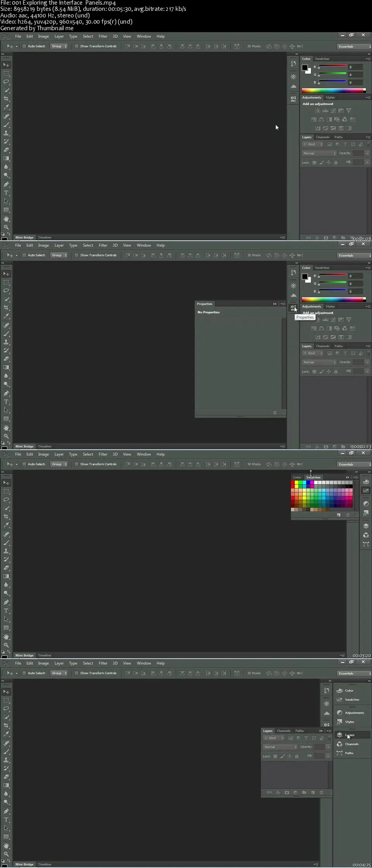Screen dimensions: 372x868
Task: Select the Zoom tool in the 00:03:20 frame
Action: tap(6, 645)
